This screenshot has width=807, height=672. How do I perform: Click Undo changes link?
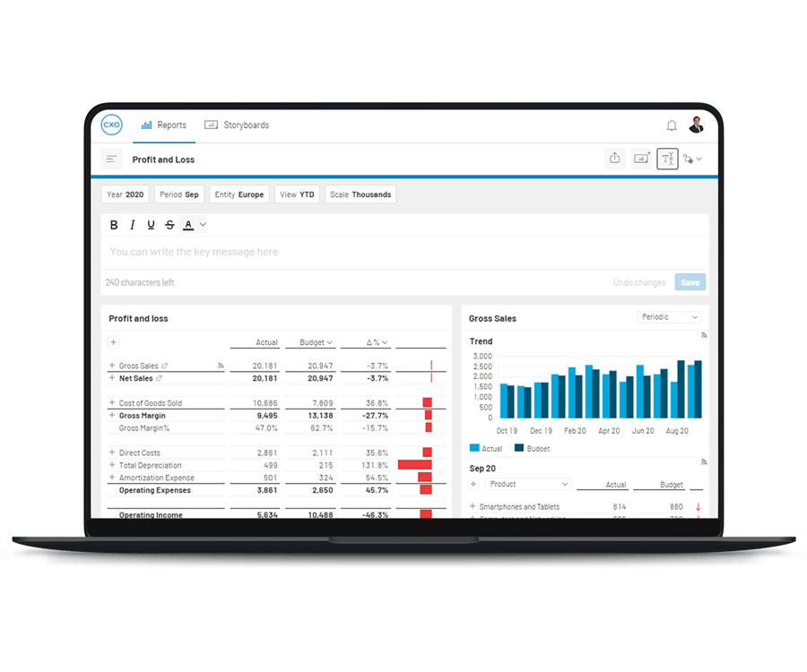638,282
